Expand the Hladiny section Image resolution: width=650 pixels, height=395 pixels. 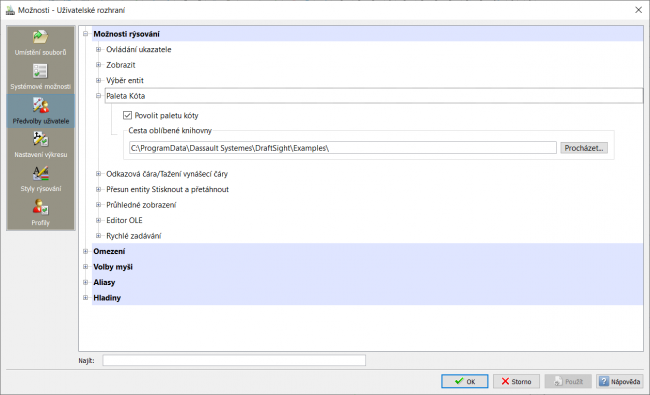tap(85, 298)
